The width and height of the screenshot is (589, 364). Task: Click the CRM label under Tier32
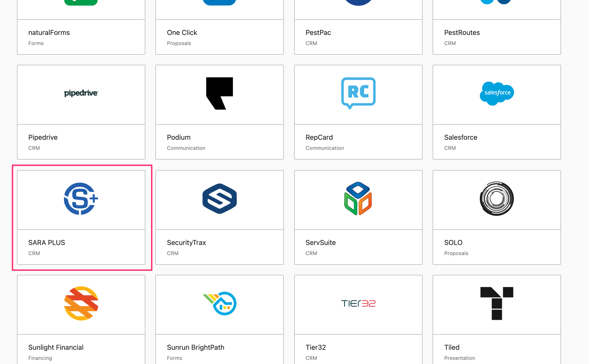(x=311, y=358)
